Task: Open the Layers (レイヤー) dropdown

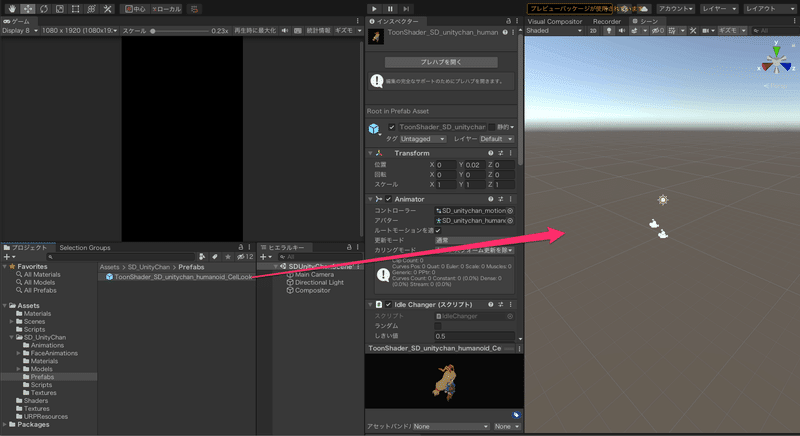Action: pos(719,9)
